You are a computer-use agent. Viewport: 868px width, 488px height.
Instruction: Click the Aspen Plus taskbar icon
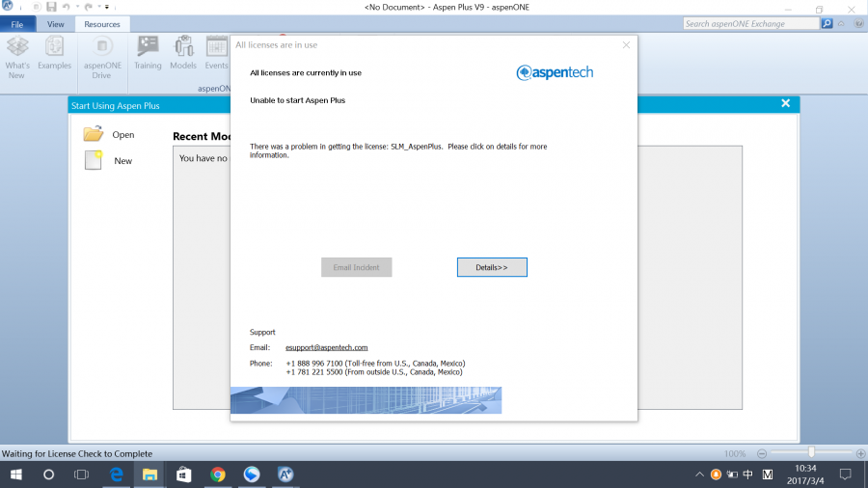click(x=285, y=474)
